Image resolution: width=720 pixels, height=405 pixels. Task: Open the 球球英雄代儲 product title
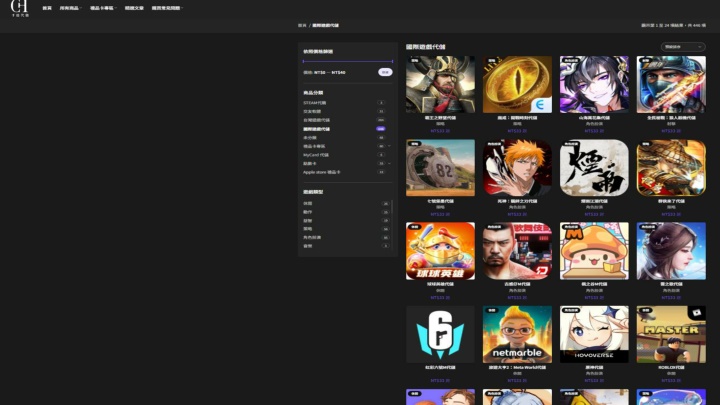point(440,284)
